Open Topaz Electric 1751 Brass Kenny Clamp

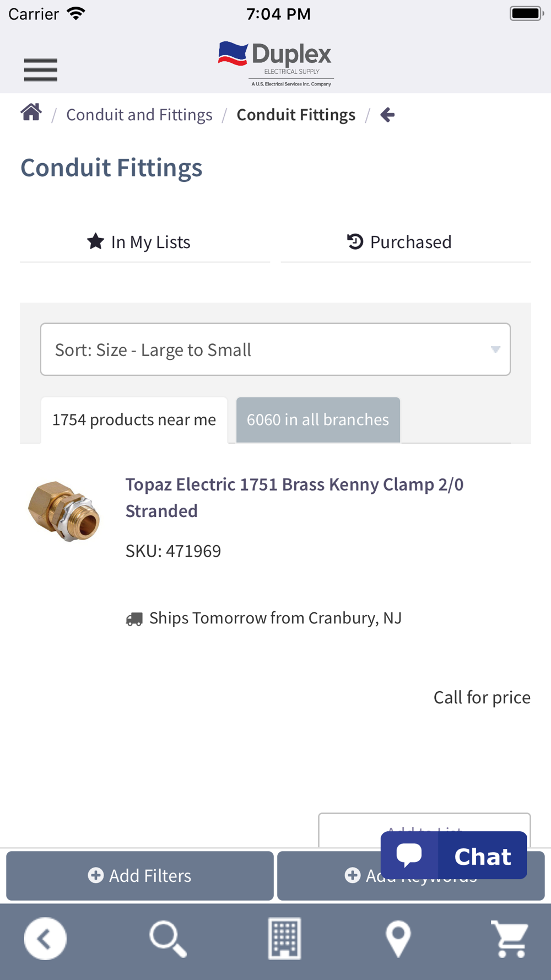pos(294,498)
